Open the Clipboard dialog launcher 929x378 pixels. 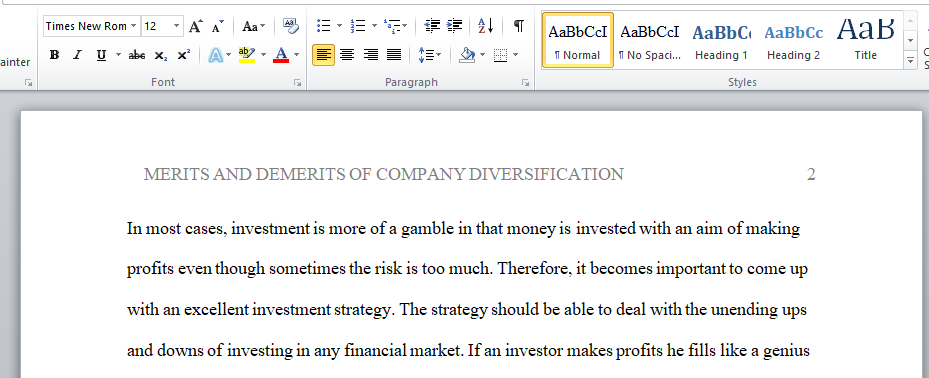28,84
